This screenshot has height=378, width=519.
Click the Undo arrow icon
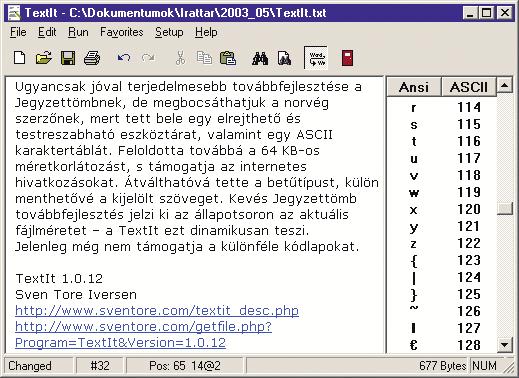pos(124,58)
